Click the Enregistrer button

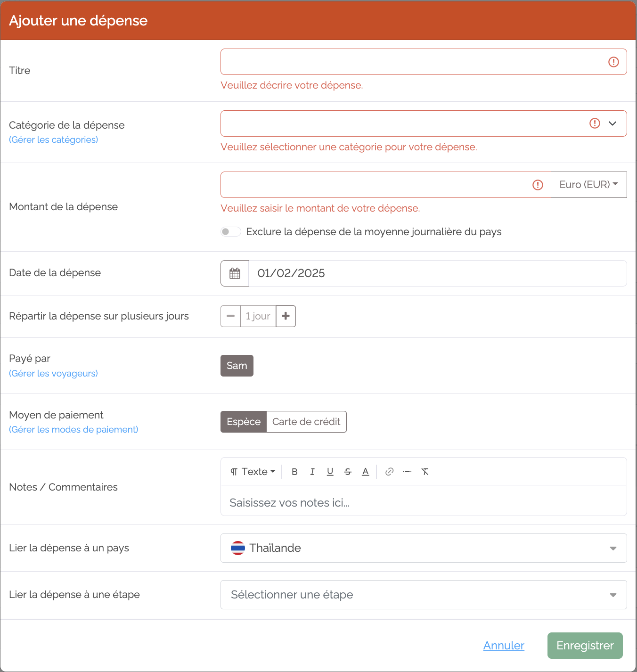pyautogui.click(x=585, y=646)
